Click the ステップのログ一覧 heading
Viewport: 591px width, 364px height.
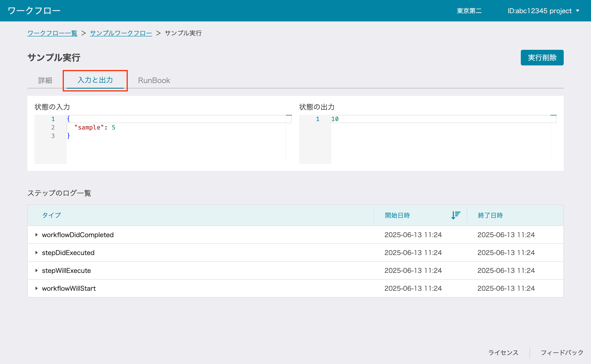pyautogui.click(x=59, y=193)
